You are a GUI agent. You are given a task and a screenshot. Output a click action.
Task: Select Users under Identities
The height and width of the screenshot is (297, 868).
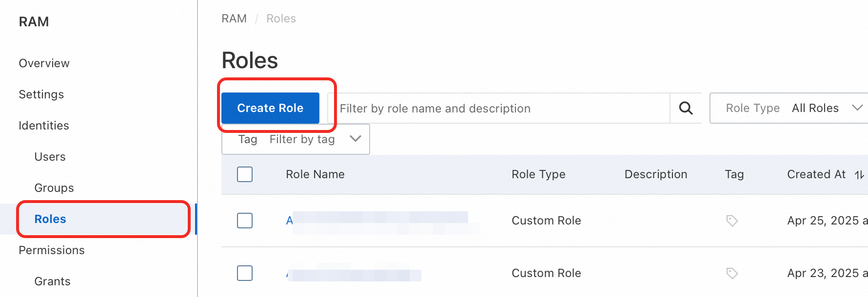tap(50, 157)
